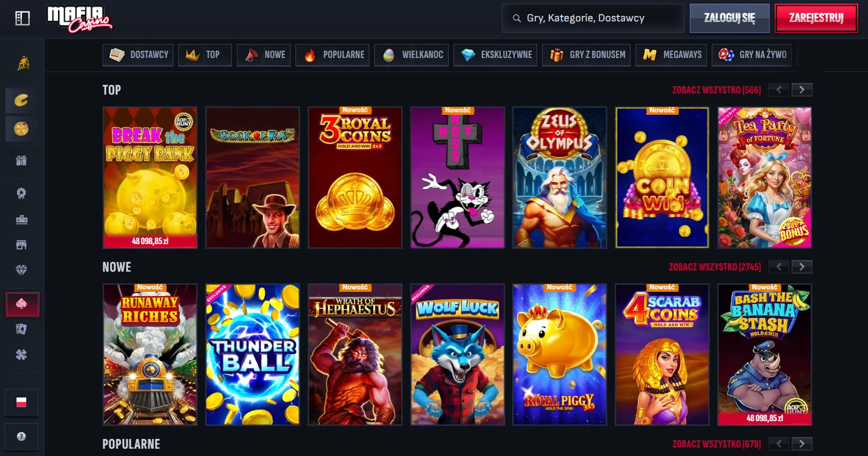Select the Gry z bonusem tab
Screen dimensions: 868x456
point(587,55)
